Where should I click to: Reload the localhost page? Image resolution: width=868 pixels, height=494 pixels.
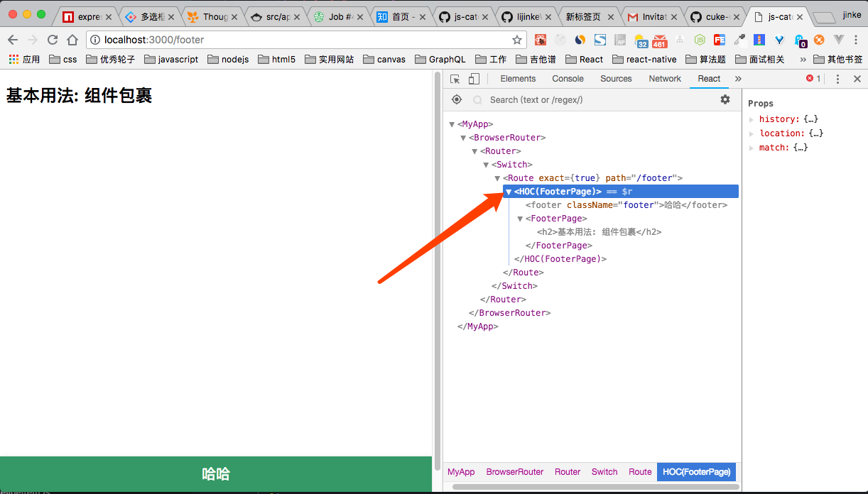[x=52, y=40]
